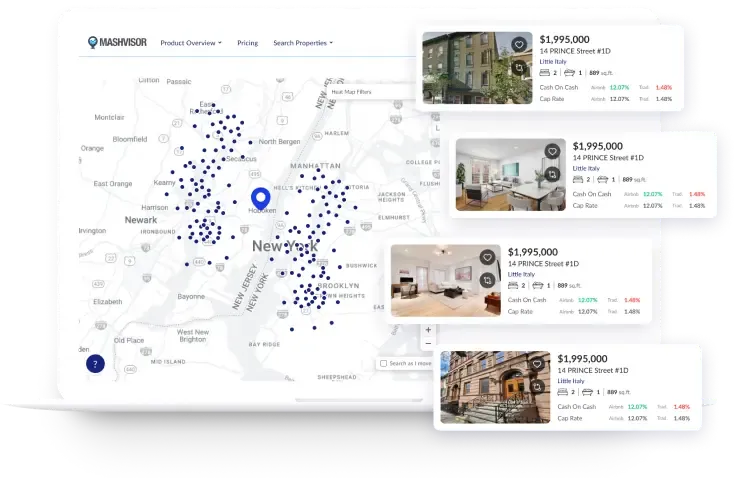Click the Little Italy link on first listing
The width and height of the screenshot is (737, 478).
pyautogui.click(x=553, y=62)
